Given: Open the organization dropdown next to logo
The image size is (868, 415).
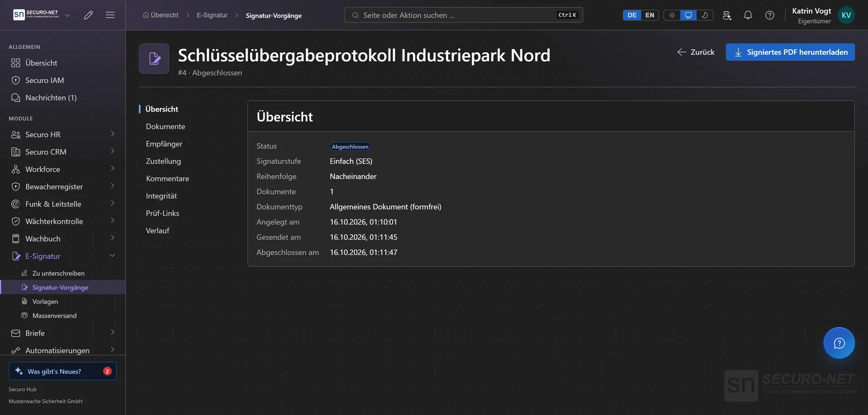Looking at the screenshot, I should click(67, 15).
